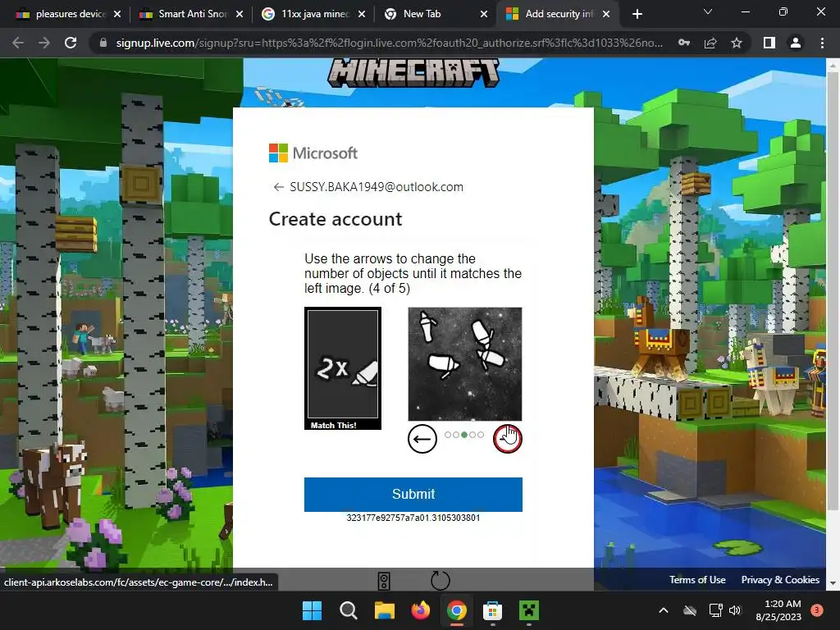Open File Explorer from taskbar
The height and width of the screenshot is (630, 840).
pyautogui.click(x=384, y=610)
